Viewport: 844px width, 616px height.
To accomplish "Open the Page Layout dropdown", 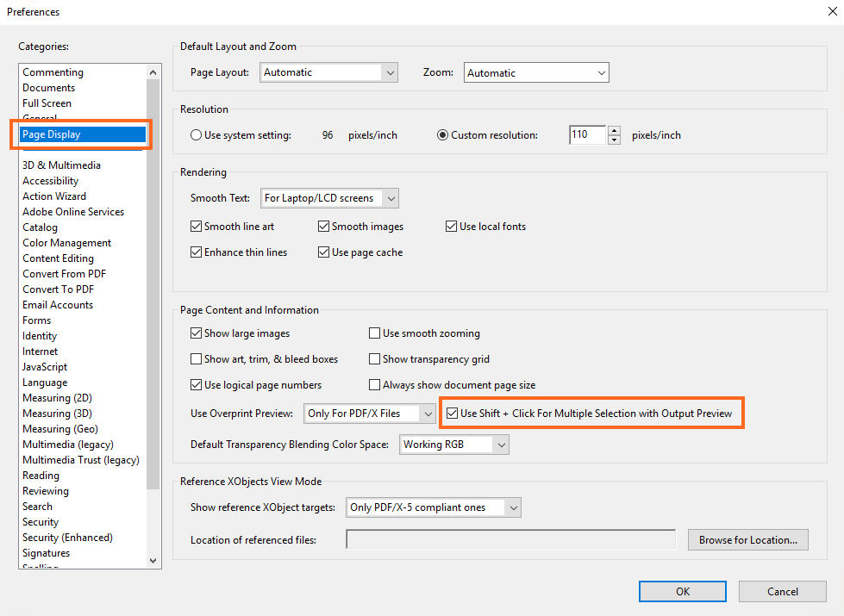I will 390,72.
